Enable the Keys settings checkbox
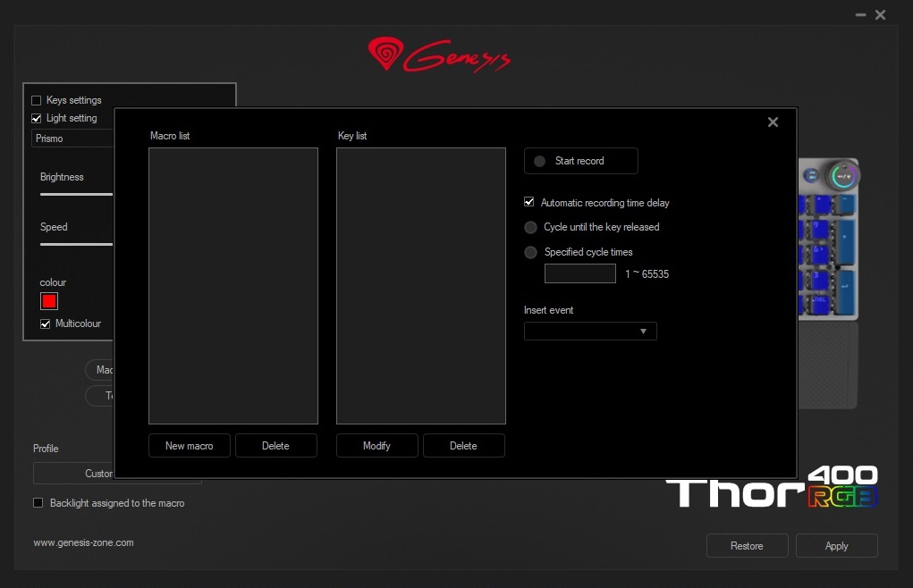Viewport: 913px width, 588px height. [x=37, y=100]
